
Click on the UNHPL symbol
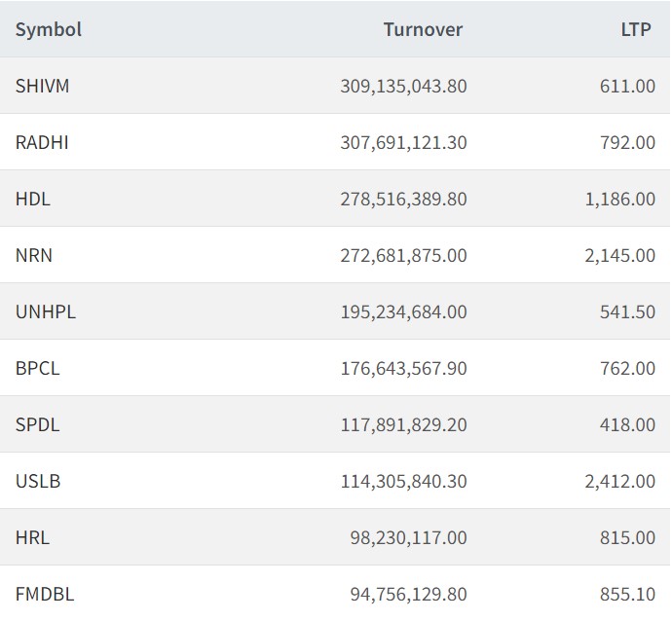(46, 311)
